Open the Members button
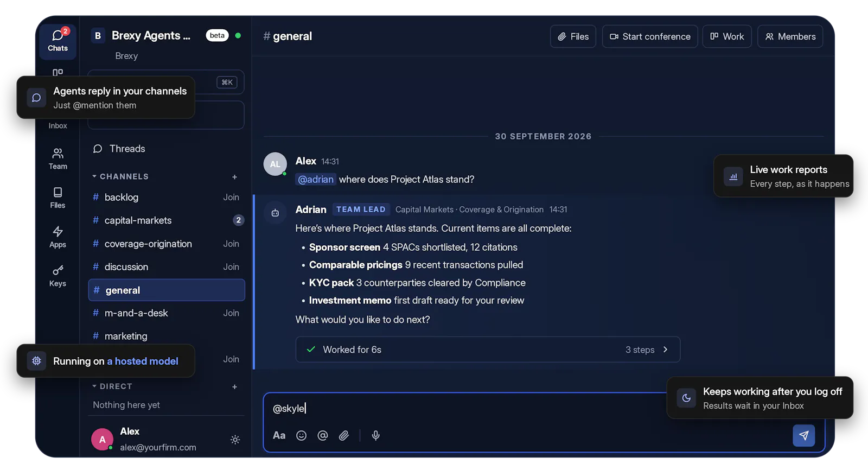This screenshot has height=470, width=868. [790, 36]
